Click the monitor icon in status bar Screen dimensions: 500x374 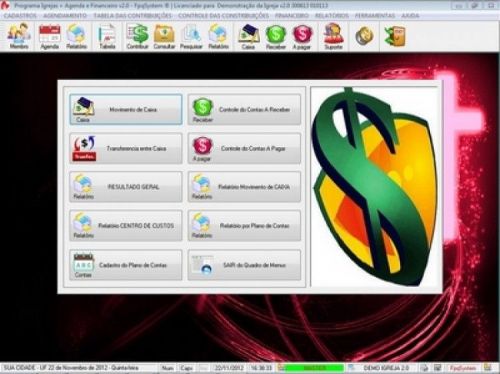point(437,368)
